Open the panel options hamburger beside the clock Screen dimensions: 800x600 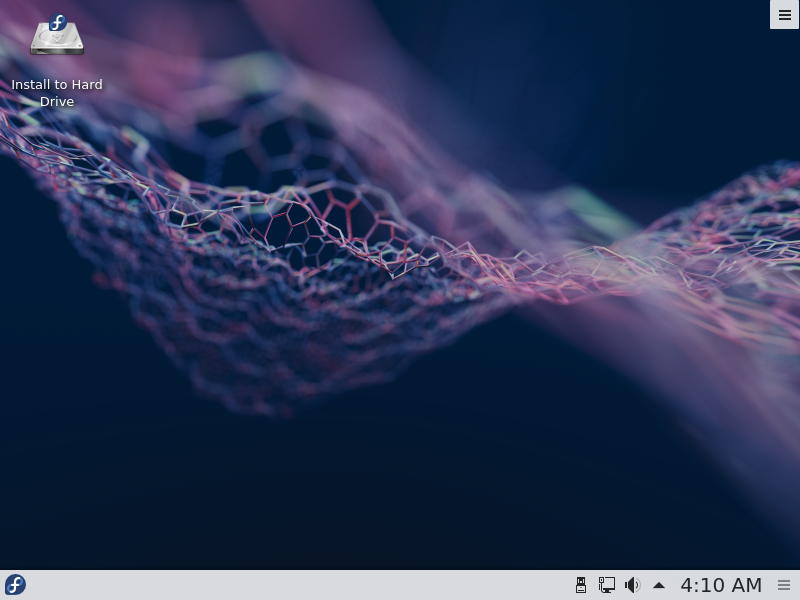(784, 585)
